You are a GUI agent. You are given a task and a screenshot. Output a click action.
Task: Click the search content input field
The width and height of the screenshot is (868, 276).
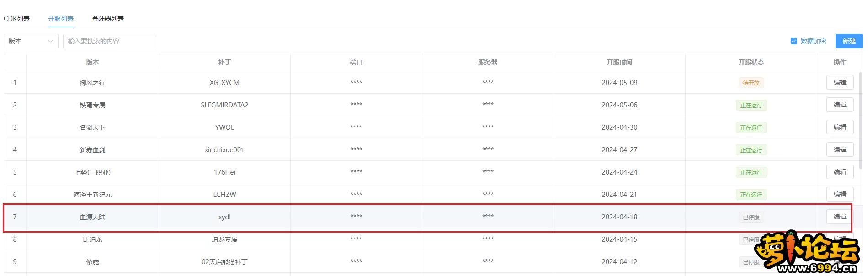click(109, 41)
